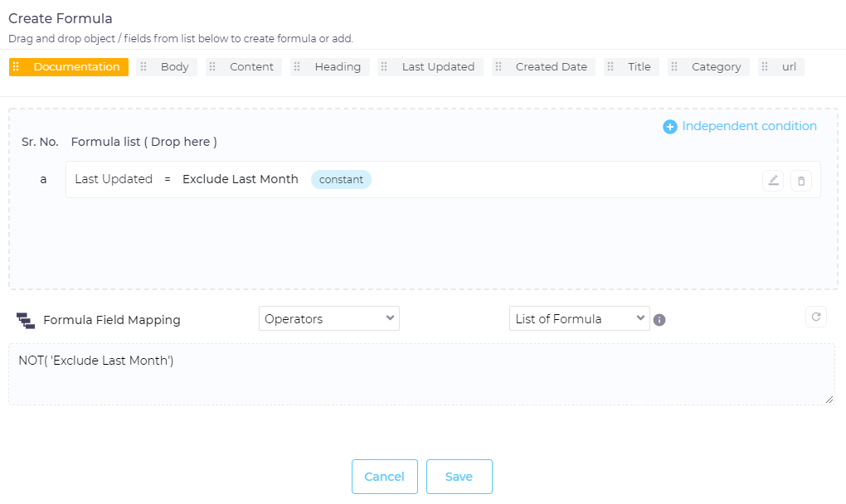Click the drag handle on Last Updated chip
The width and height of the screenshot is (846, 504).
[384, 67]
